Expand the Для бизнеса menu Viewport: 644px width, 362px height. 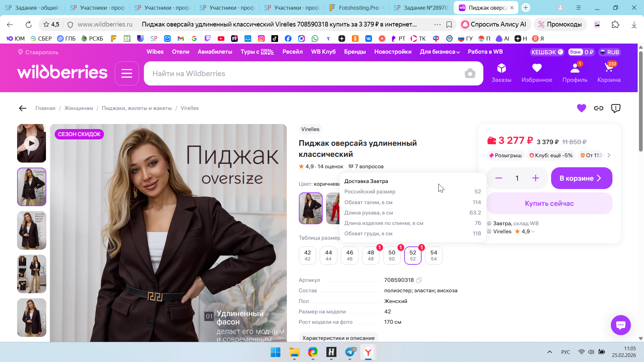(x=439, y=52)
